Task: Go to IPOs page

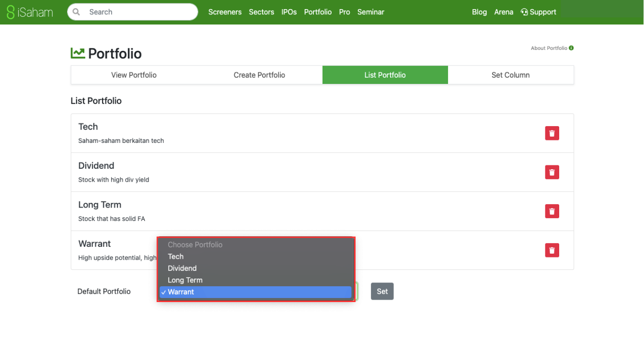Action: click(x=289, y=12)
